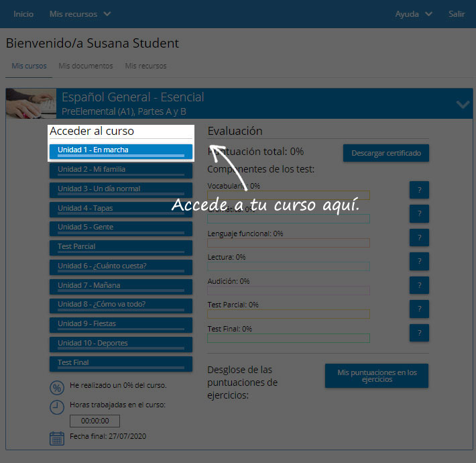
Task: Click the Salir link to log out
Action: coord(457,14)
